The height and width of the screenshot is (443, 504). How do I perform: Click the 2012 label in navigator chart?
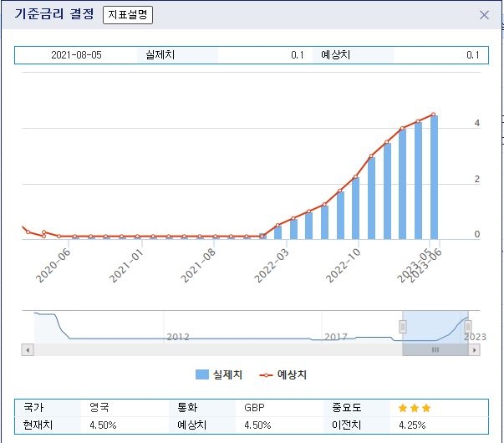point(178,337)
